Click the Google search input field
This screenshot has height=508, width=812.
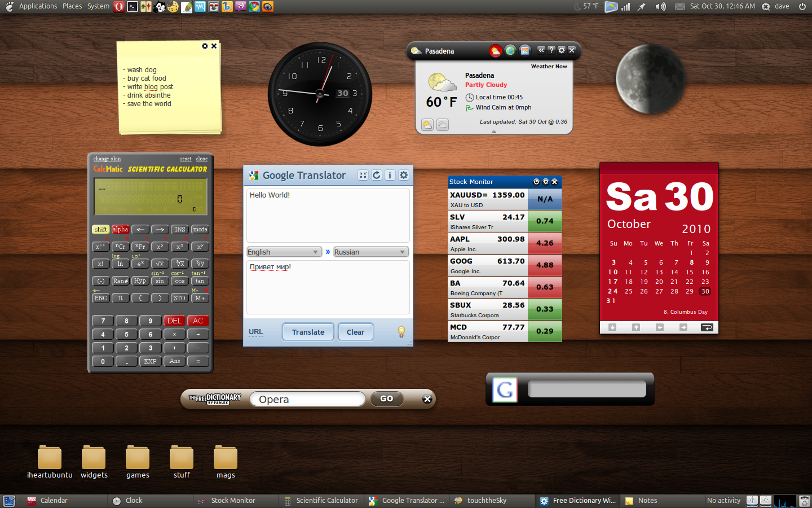pos(587,389)
